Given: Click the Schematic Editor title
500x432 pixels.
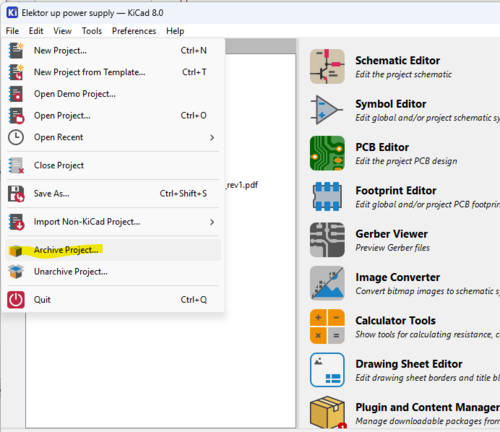Looking at the screenshot, I should [x=398, y=61].
